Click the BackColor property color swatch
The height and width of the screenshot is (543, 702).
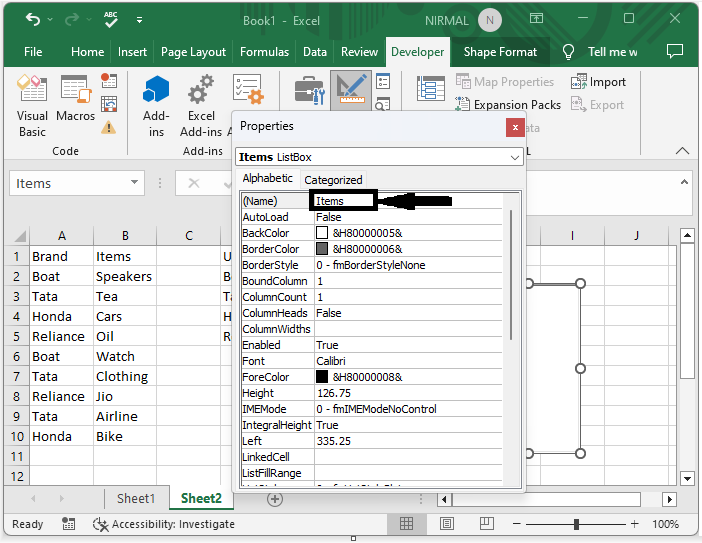coord(322,233)
